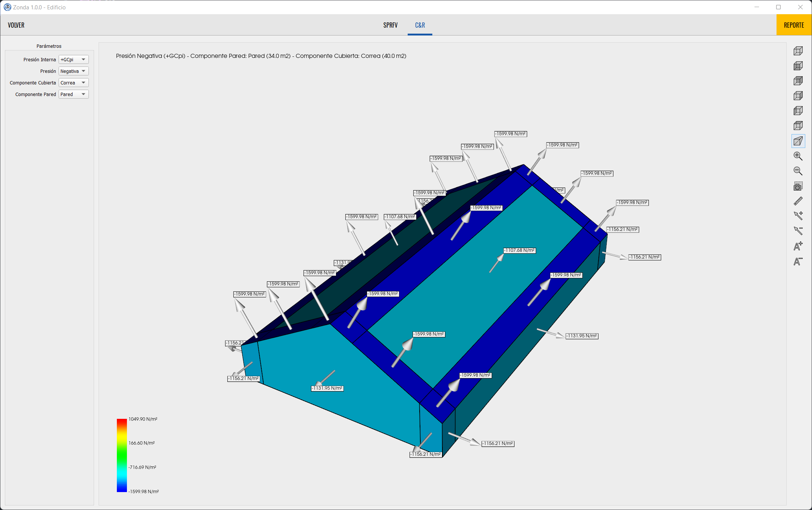Select the second cube view icon

[798, 66]
